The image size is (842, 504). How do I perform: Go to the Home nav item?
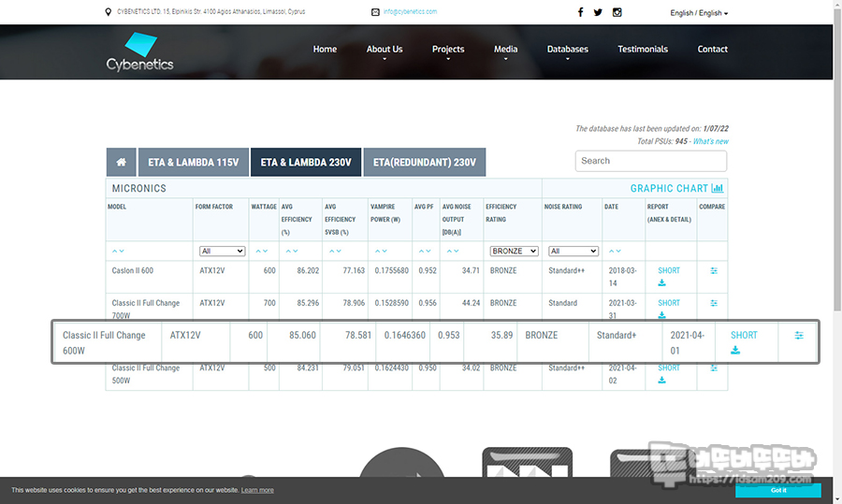pos(325,49)
